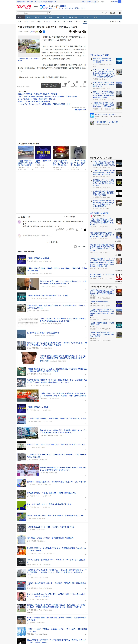Viewport: 138px width, 644px height.
Task: Open the トップ navigation tab
Action: point(20,17)
